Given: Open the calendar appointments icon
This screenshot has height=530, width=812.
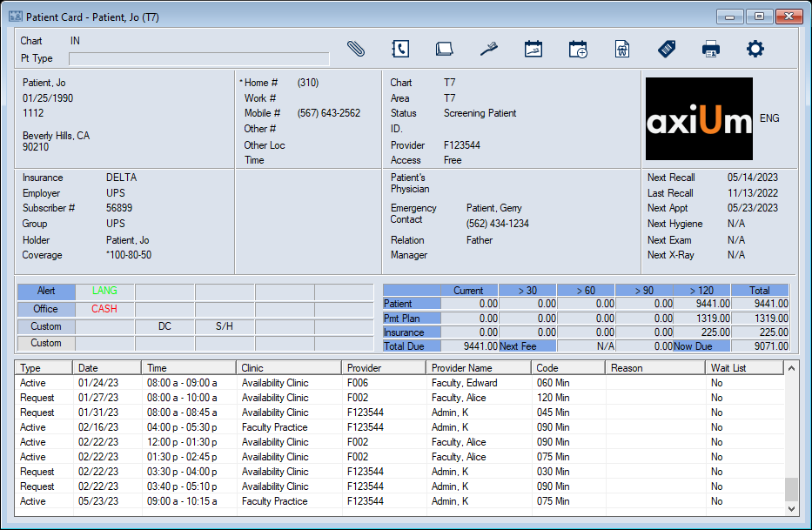Looking at the screenshot, I should click(x=534, y=49).
